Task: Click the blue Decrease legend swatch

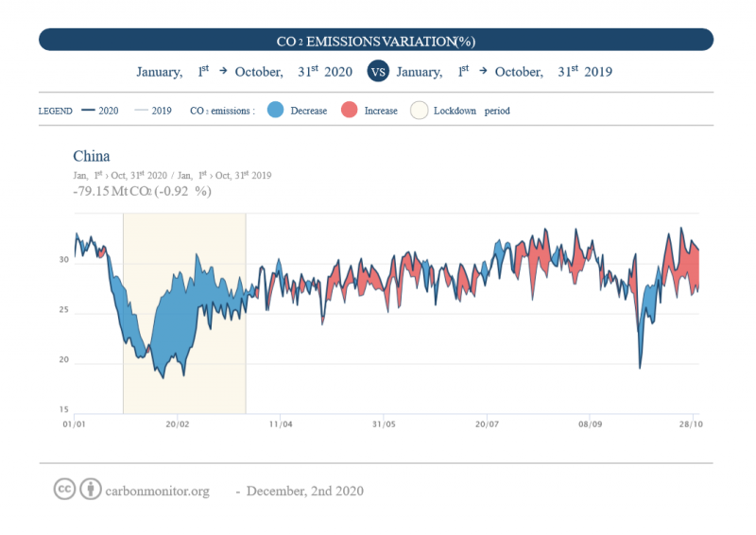Action: (x=275, y=110)
